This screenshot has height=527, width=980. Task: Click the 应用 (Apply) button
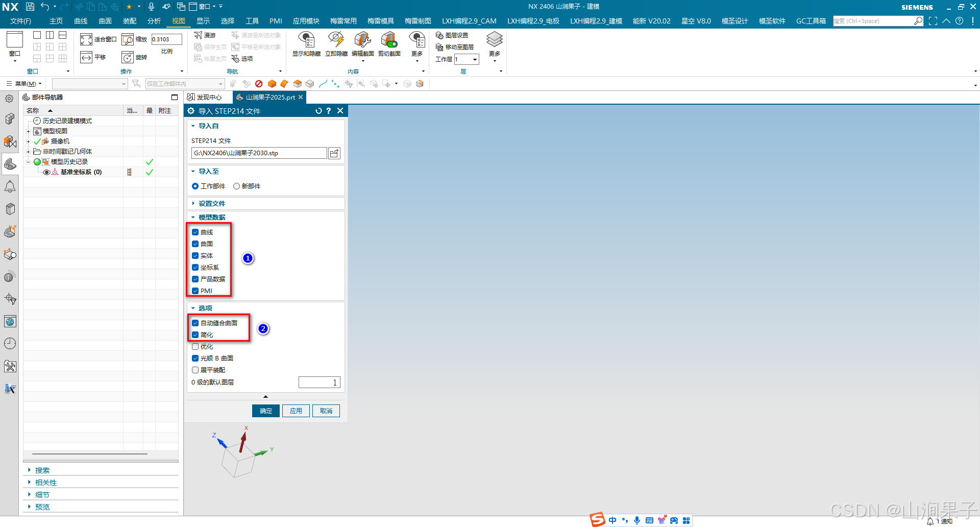[296, 411]
